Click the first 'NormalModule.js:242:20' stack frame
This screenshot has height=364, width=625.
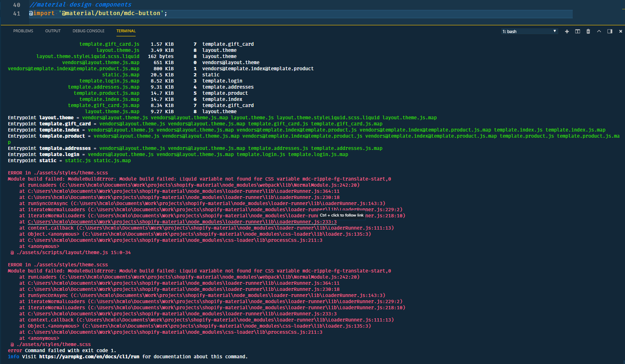[x=190, y=185]
